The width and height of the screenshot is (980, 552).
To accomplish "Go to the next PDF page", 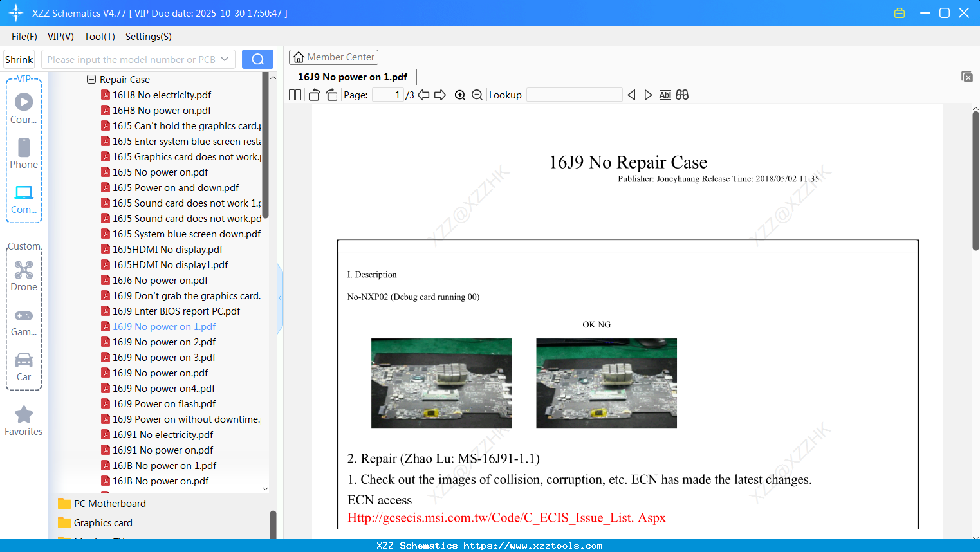I will pyautogui.click(x=440, y=95).
